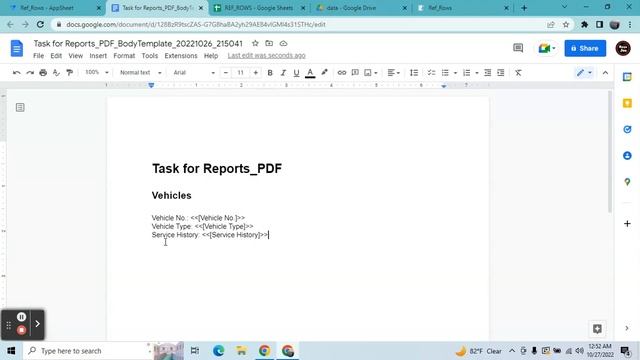Viewport: 640px width, 360px height.
Task: Open the zoom 100% dropdown
Action: coord(97,73)
